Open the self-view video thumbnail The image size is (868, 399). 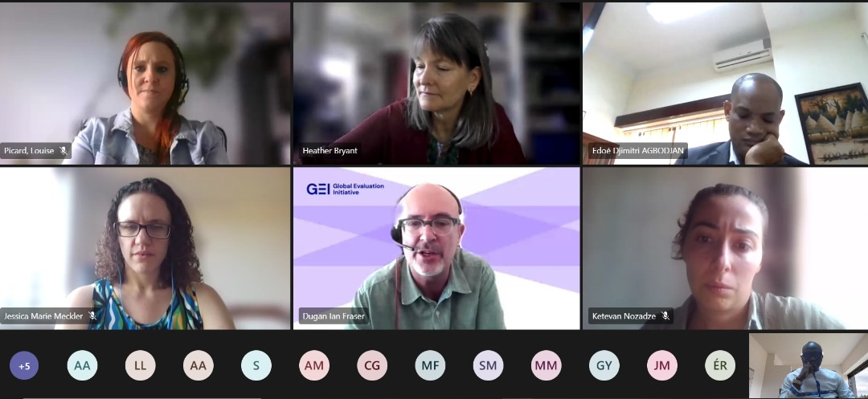(x=809, y=365)
